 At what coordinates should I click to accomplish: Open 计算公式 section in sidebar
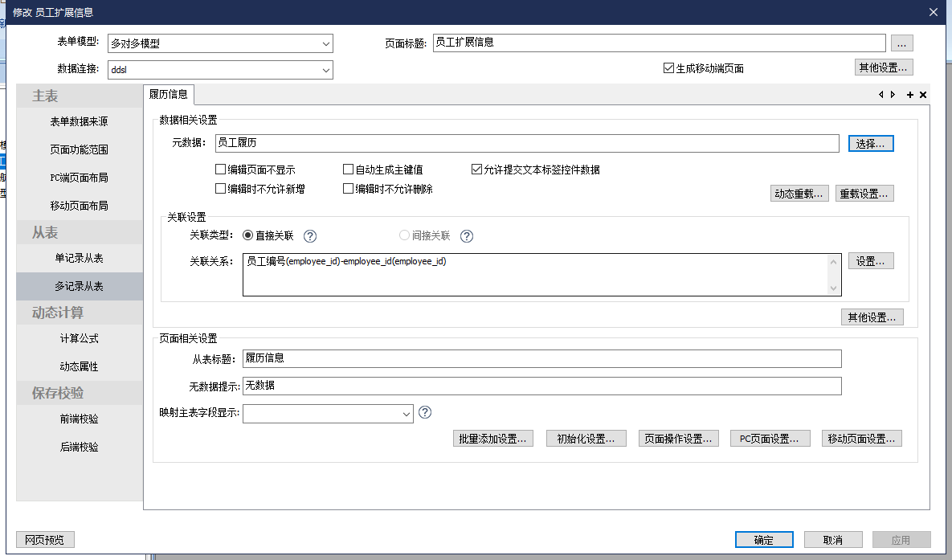point(79,338)
